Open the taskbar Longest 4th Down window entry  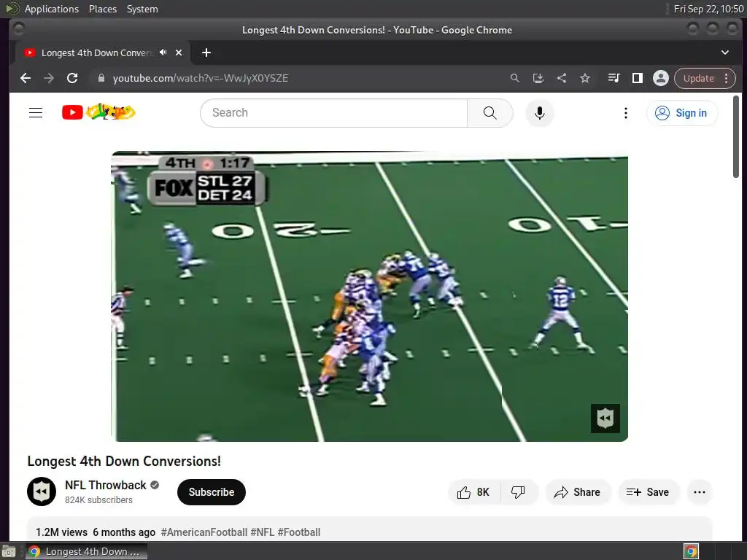click(x=86, y=551)
